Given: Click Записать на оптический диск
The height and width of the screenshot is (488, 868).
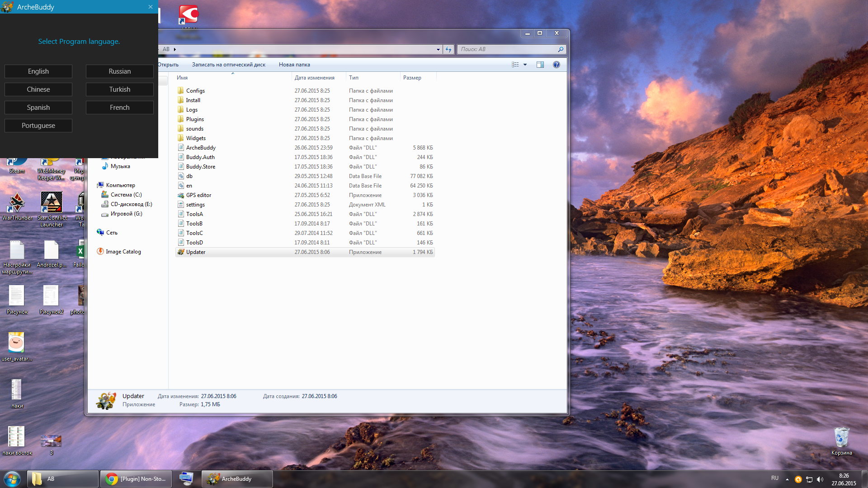Looking at the screenshot, I should [228, 65].
